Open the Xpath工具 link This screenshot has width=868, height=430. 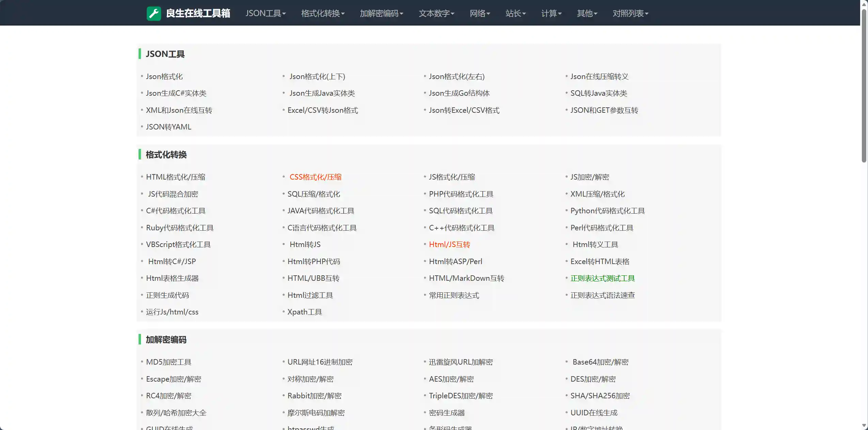(x=304, y=312)
